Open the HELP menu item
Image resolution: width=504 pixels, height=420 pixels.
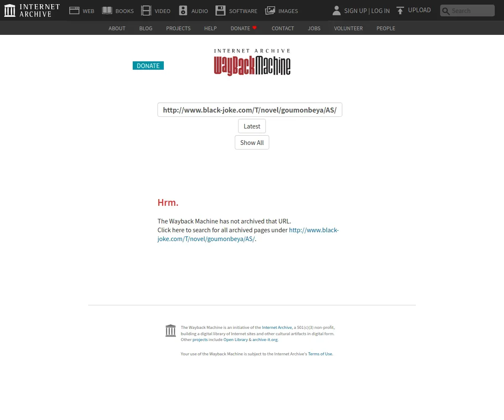210,28
